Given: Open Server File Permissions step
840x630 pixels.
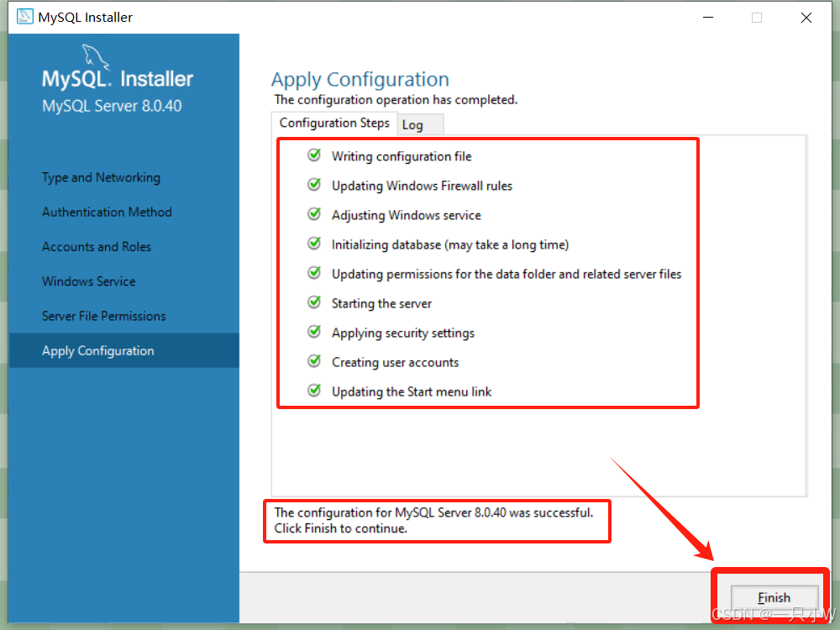Looking at the screenshot, I should (104, 316).
